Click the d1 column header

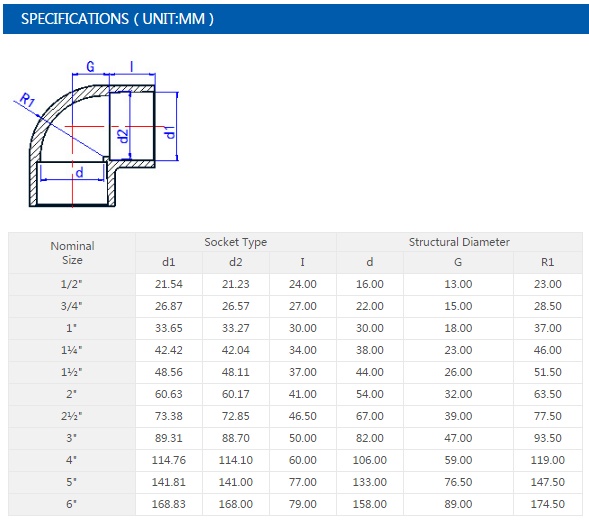(169, 262)
